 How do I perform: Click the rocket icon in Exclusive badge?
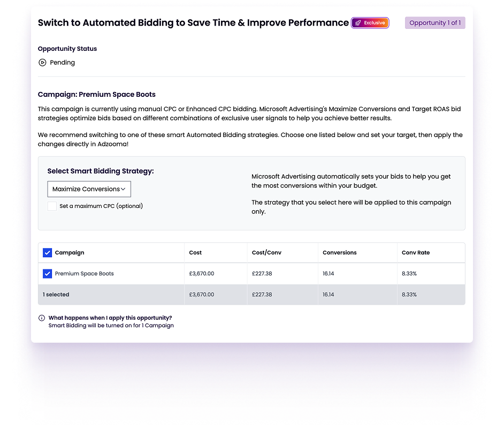pyautogui.click(x=358, y=23)
